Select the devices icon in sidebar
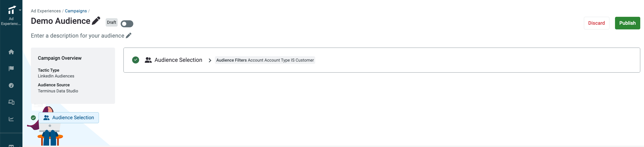Screen dimensions: 644x147 click(11, 102)
